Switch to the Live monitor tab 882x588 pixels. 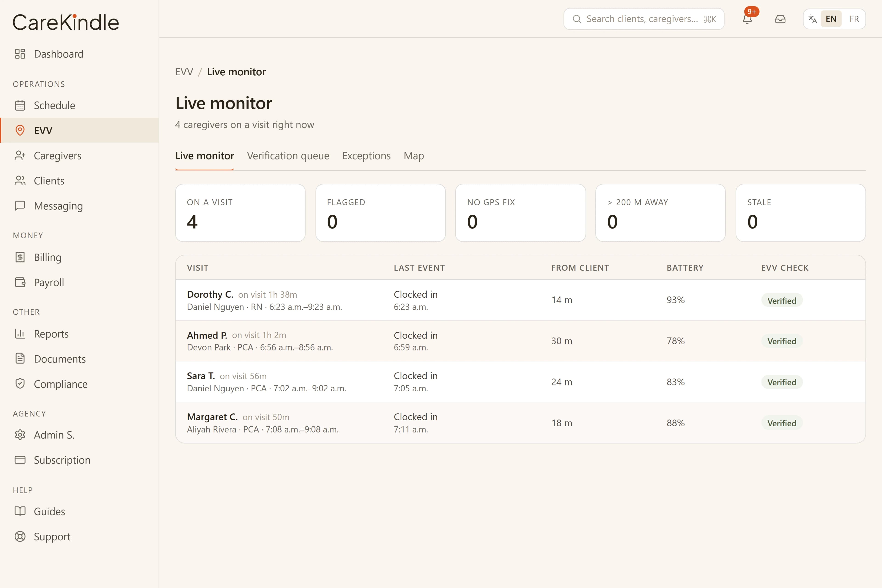204,156
